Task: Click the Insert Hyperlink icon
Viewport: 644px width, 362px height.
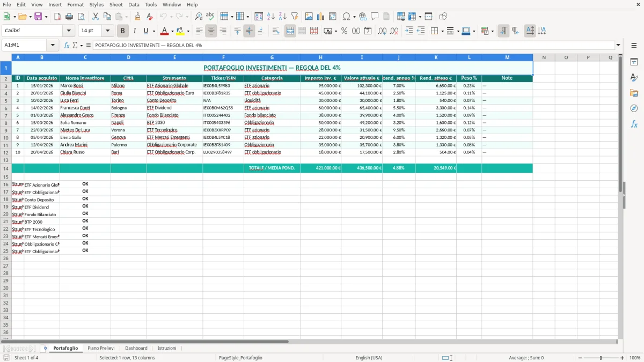Action: 363,17
